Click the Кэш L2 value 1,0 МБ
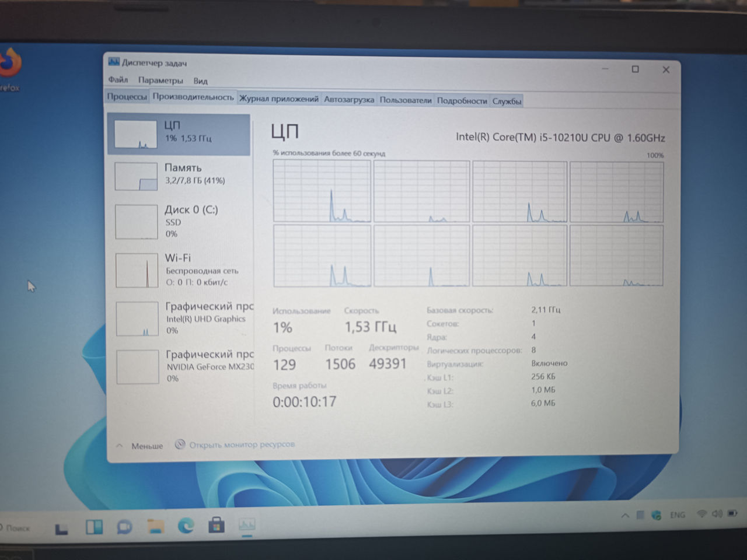Viewport: 747px width, 560px height. point(543,390)
